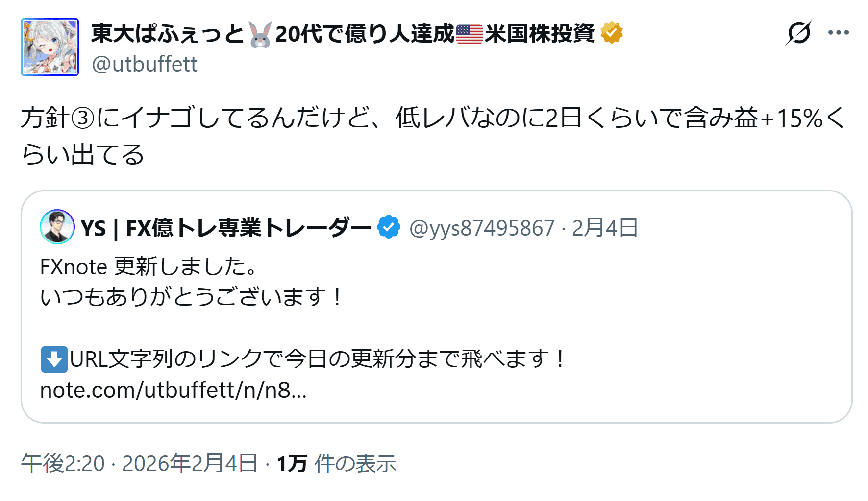Viewport: 868px width, 501px height.
Task: Click the quoted post date 2月4日
Action: pyautogui.click(x=605, y=228)
